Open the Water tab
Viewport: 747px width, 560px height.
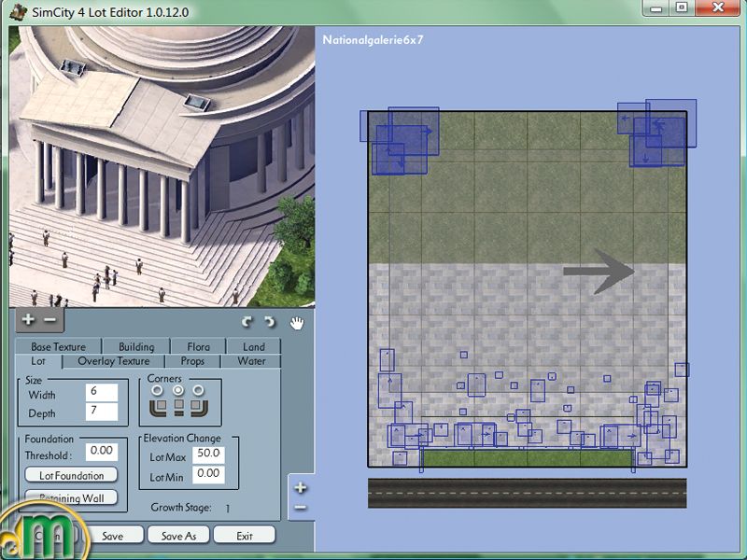251,361
